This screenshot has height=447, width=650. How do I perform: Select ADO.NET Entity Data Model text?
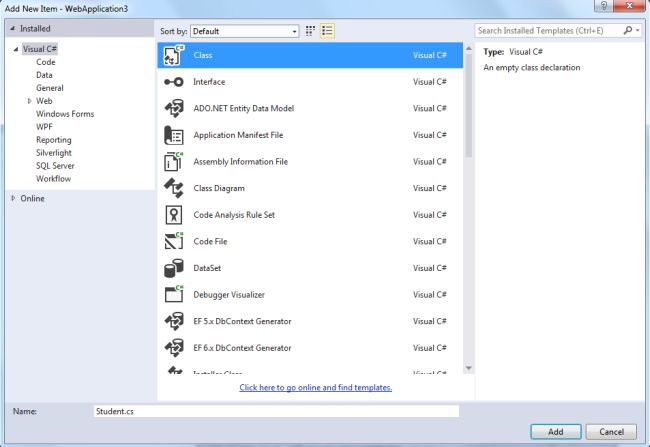pos(244,108)
